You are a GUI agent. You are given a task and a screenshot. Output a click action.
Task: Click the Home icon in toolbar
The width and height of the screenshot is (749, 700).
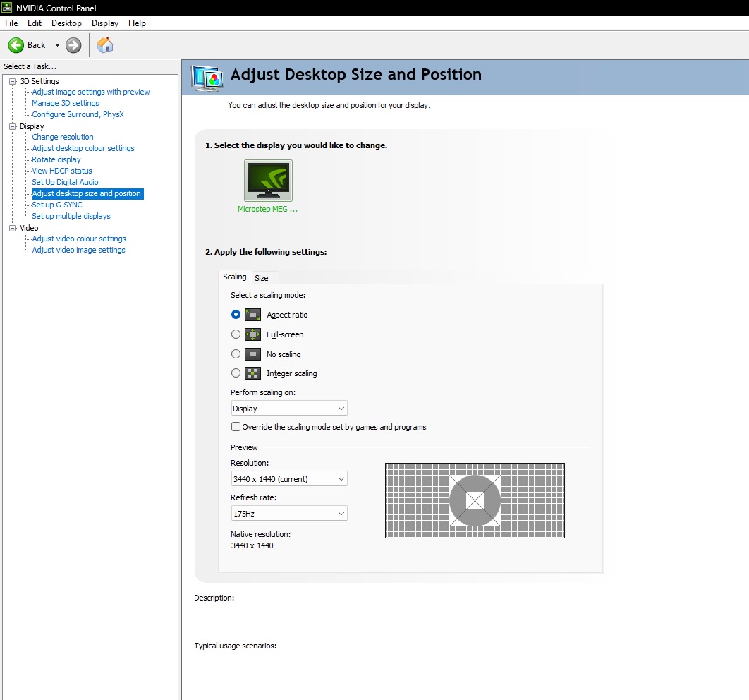105,45
